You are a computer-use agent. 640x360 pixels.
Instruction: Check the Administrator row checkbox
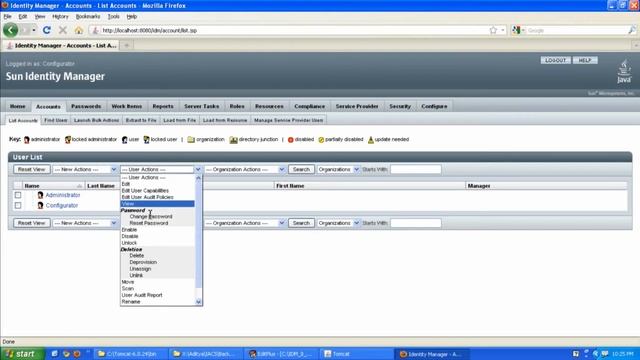[18, 195]
